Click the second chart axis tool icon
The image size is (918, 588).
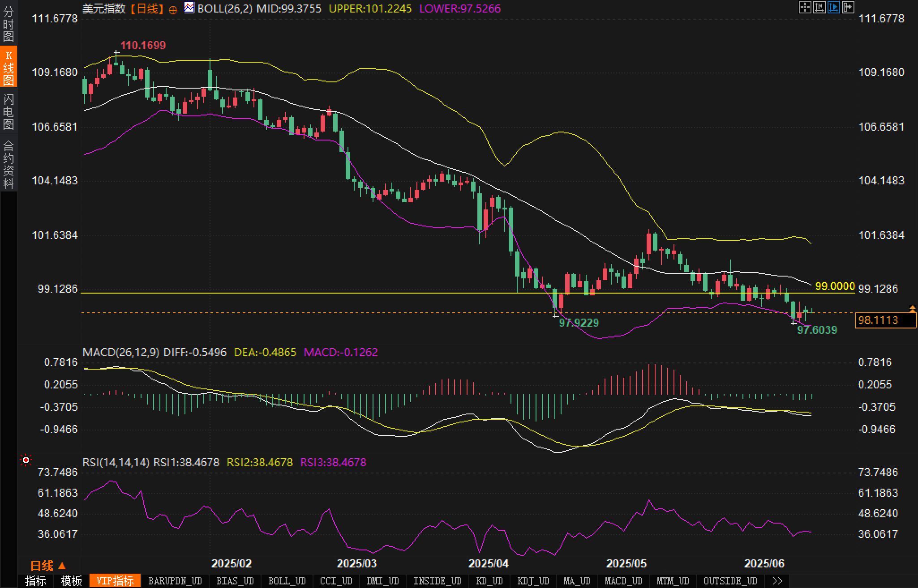tap(819, 7)
